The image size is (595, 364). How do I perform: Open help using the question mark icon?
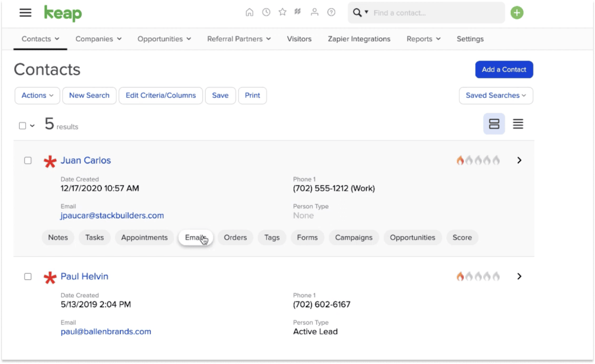pyautogui.click(x=331, y=12)
